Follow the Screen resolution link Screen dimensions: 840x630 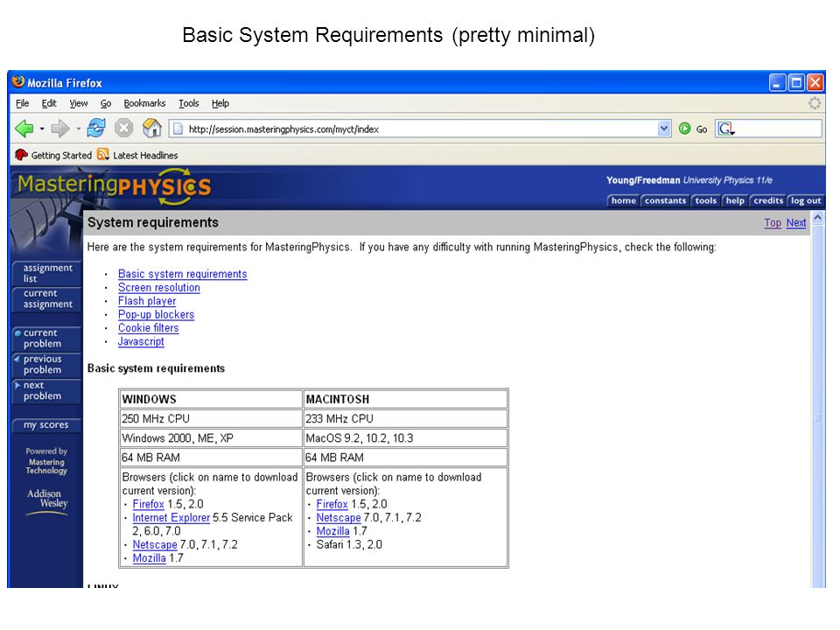(159, 288)
